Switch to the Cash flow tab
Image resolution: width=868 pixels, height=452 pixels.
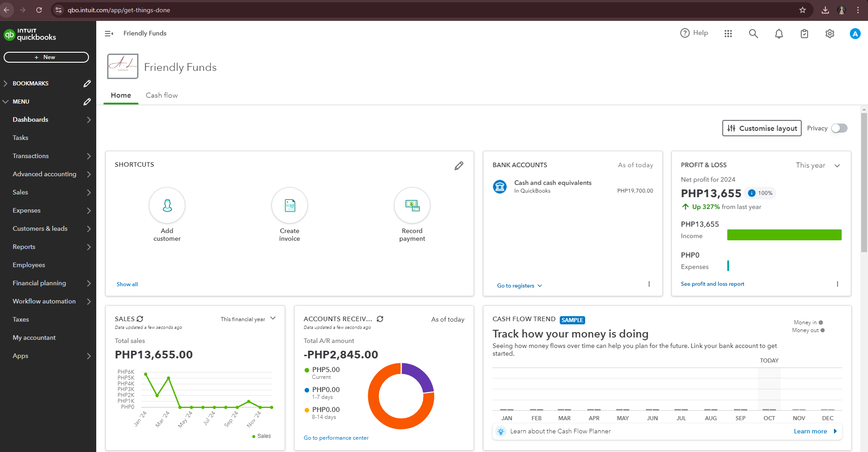[x=162, y=95]
